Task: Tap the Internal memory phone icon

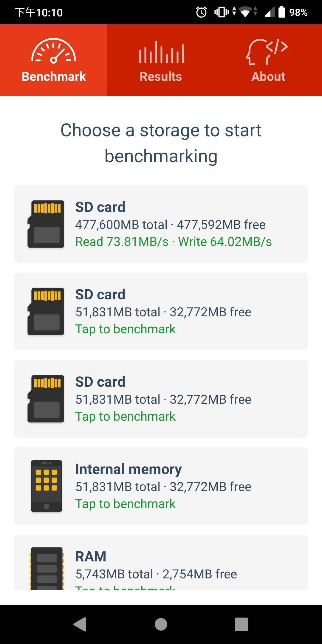Action: point(47,486)
